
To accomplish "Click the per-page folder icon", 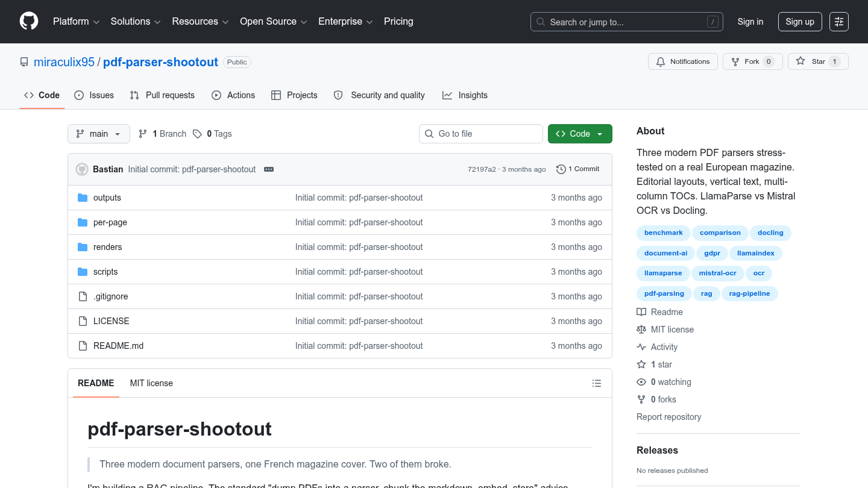I will click(x=83, y=222).
